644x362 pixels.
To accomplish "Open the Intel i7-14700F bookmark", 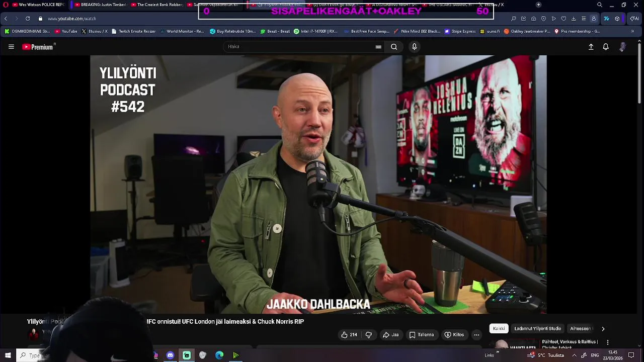I will click(315, 31).
